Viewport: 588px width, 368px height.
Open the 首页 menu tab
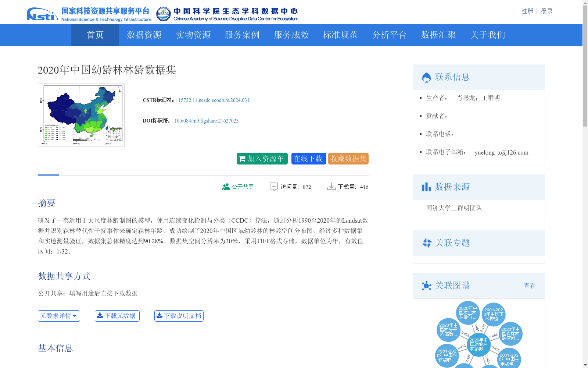point(95,35)
